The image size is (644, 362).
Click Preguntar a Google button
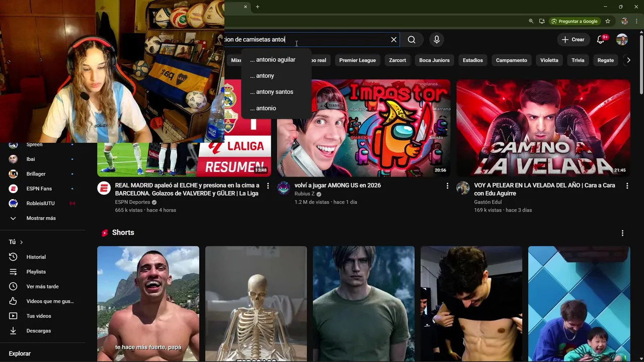574,21
